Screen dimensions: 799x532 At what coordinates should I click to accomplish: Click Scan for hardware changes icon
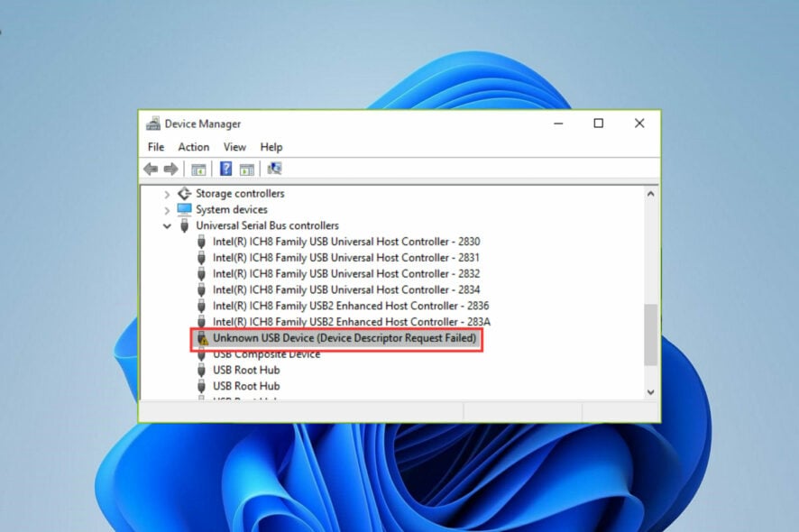tap(274, 168)
